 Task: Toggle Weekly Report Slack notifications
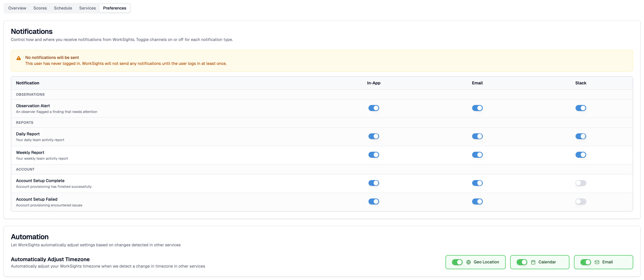point(580,155)
